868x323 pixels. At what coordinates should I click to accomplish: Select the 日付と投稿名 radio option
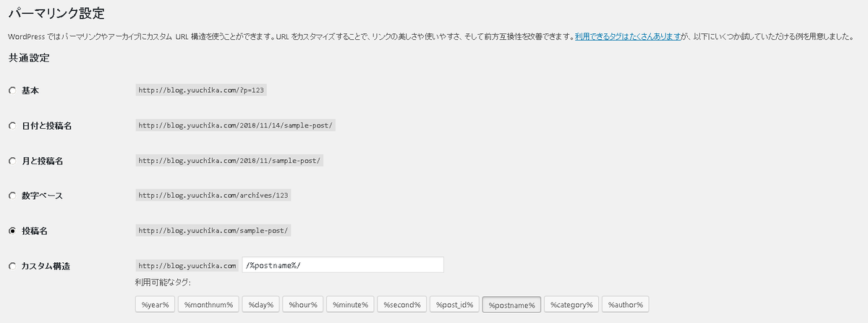click(12, 125)
